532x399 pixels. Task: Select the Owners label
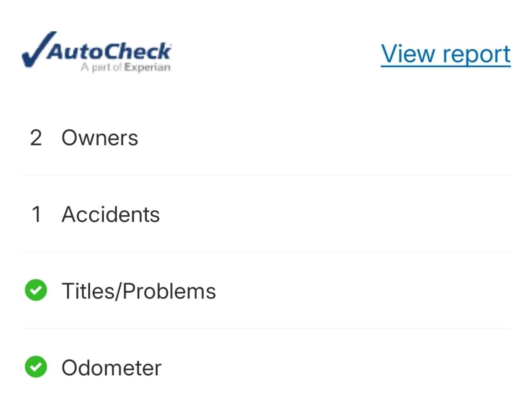100,138
